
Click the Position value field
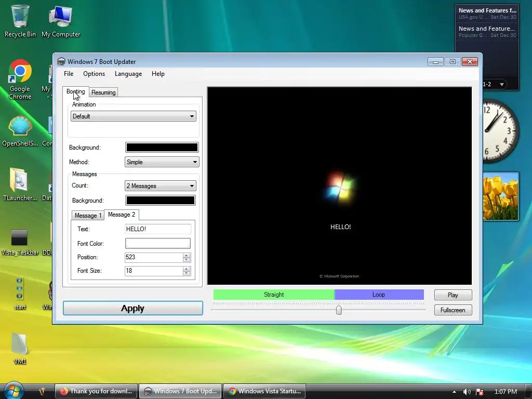point(154,257)
